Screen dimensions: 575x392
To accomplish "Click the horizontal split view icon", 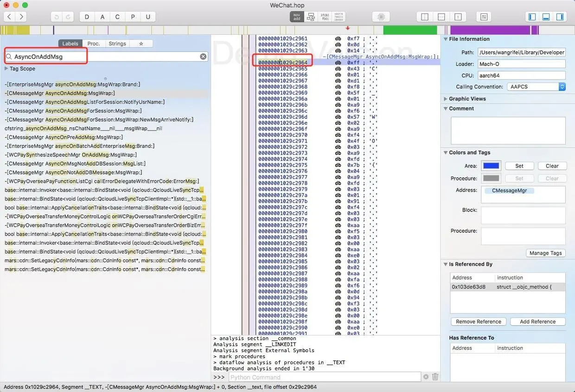I will [441, 17].
